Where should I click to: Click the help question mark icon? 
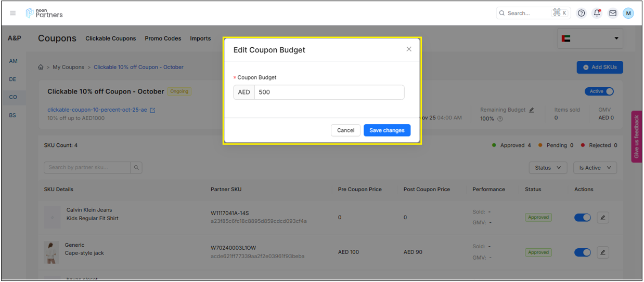582,14
